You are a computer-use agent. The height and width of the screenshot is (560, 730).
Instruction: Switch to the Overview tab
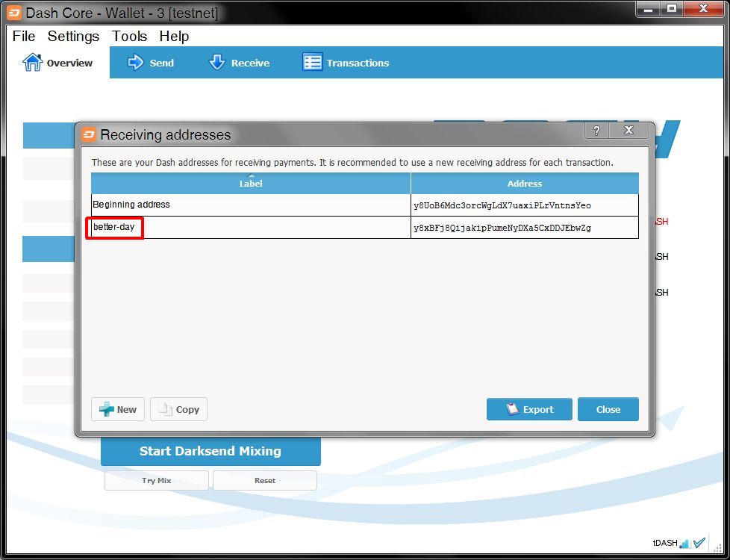point(57,63)
